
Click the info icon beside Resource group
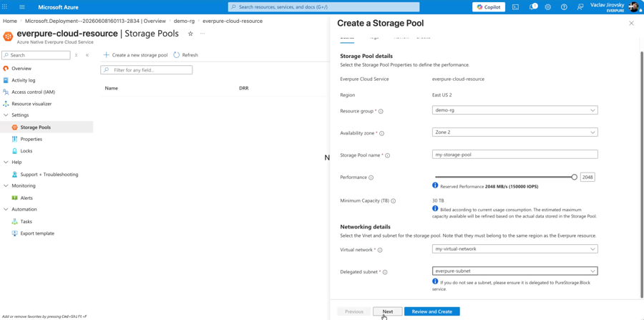(381, 112)
